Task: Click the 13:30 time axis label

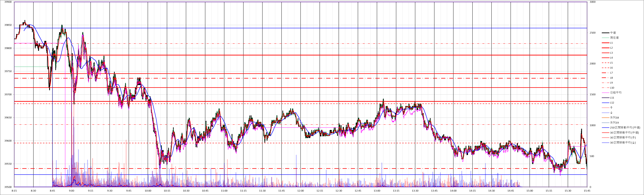Action: tap(415, 191)
